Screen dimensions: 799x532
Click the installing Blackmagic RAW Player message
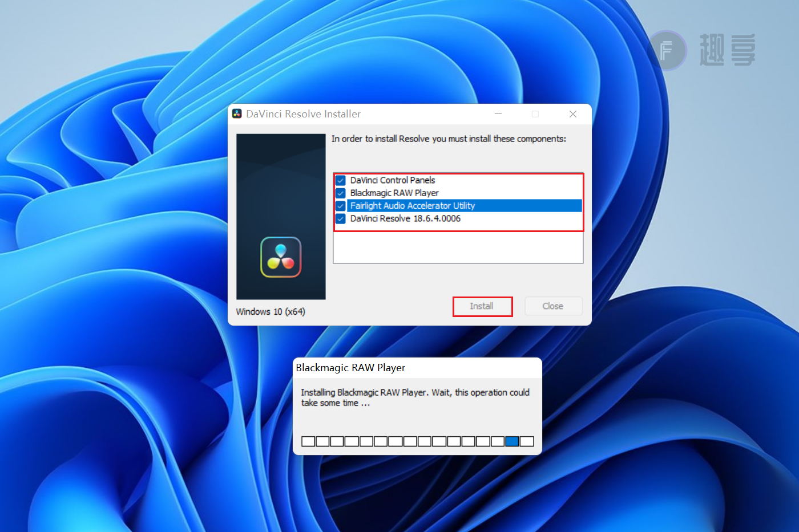coord(415,397)
